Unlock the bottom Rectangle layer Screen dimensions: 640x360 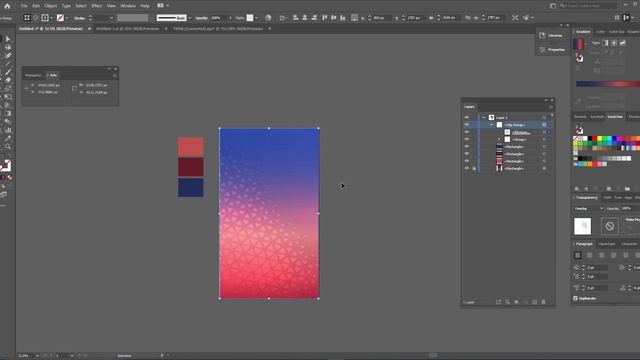point(474,168)
